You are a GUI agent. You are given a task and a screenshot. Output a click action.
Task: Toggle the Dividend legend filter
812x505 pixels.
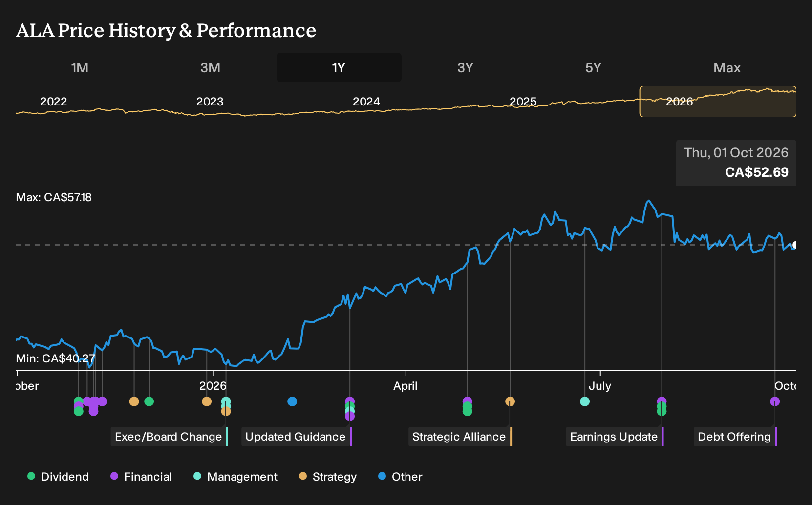coord(58,477)
